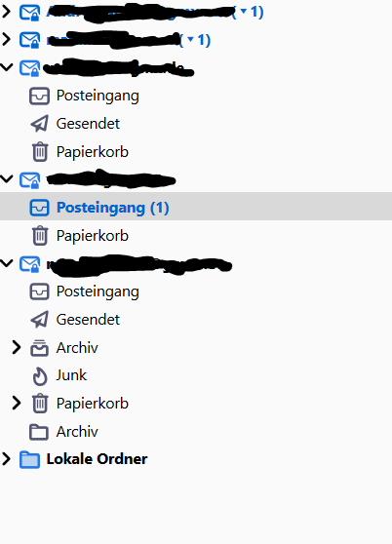The height and width of the screenshot is (544, 392).
Task: Click the Junk flame icon
Action: 40,375
